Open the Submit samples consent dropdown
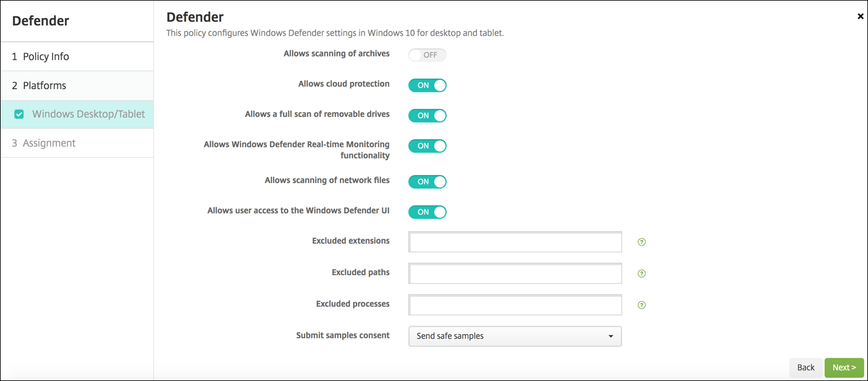Image resolution: width=868 pixels, height=381 pixels. [515, 336]
